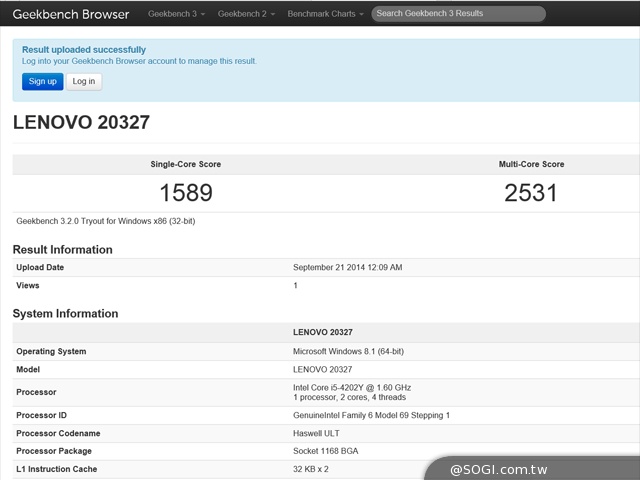Select the Log into your Geekbench Browser account text

(139, 61)
